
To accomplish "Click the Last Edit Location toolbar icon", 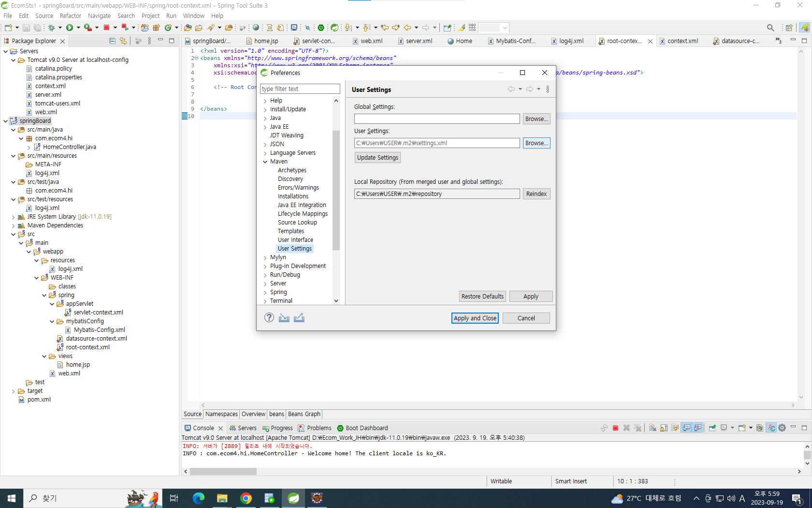I will (385, 28).
